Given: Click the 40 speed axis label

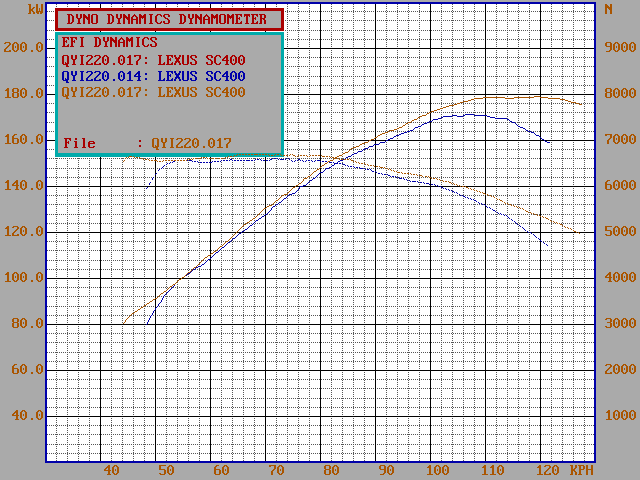Looking at the screenshot, I should coord(111,470).
